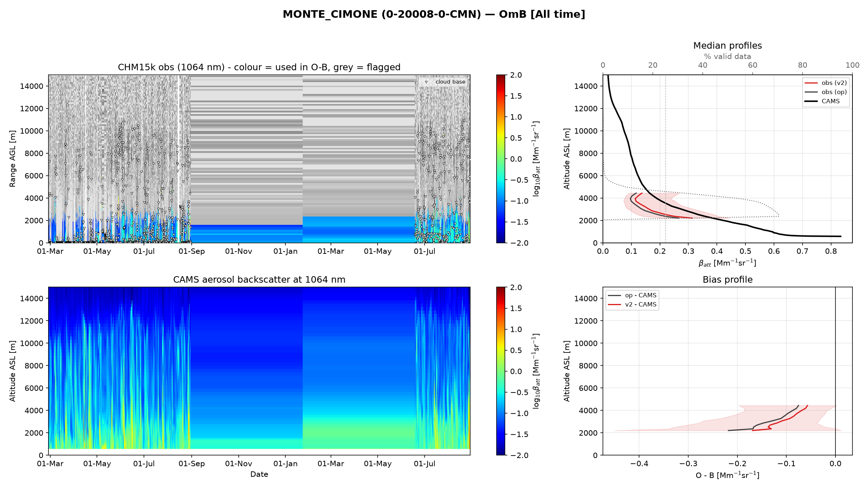This screenshot has height=488, width=868.
Task: Click the 2.0 mark on the top colorbar
Action: [x=516, y=75]
